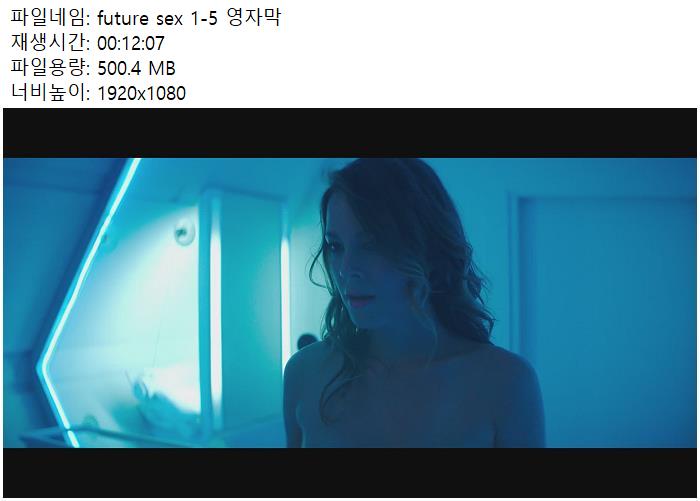Click the '영자막' text in the filename
The width and height of the screenshot is (700, 501).
tap(253, 18)
